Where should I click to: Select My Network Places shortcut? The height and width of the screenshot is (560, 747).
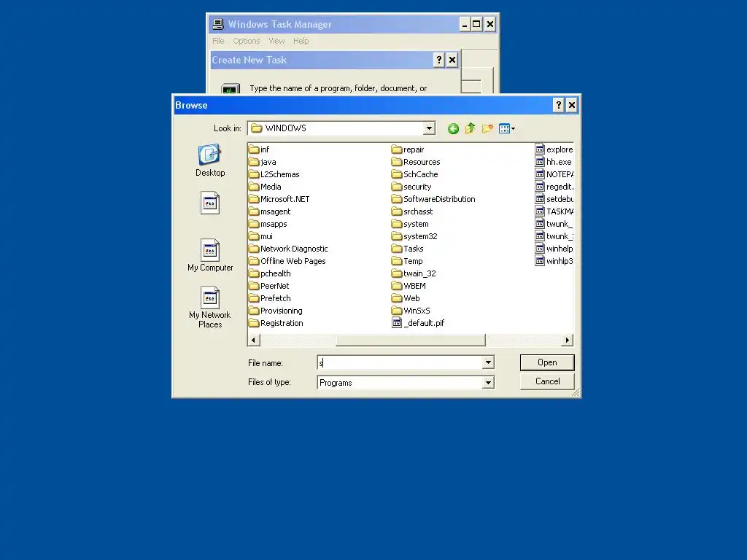(x=210, y=307)
